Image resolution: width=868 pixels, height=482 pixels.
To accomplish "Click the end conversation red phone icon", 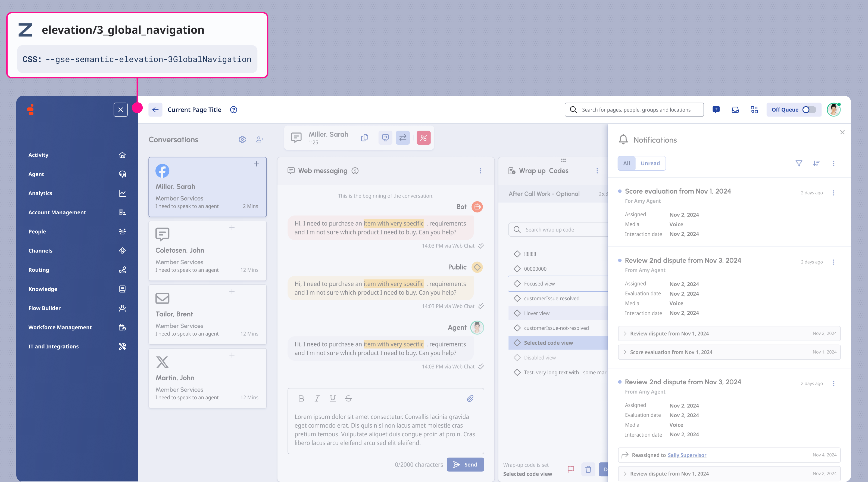I will pyautogui.click(x=423, y=138).
